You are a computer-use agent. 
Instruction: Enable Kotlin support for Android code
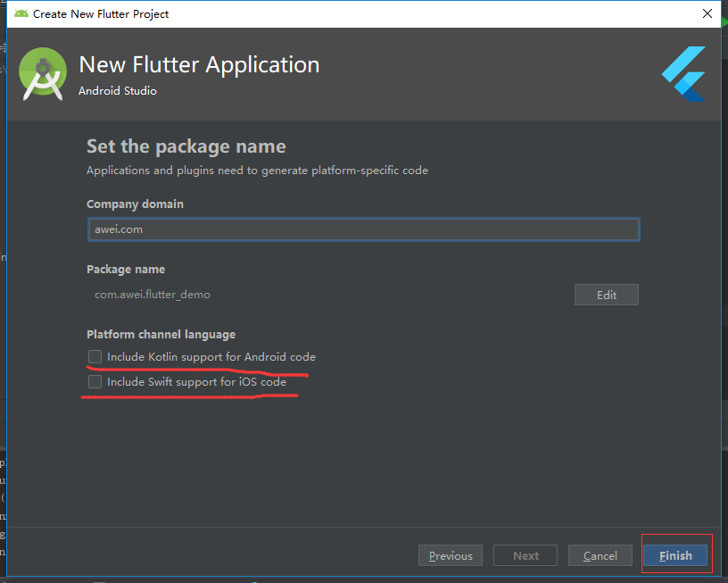(x=95, y=357)
